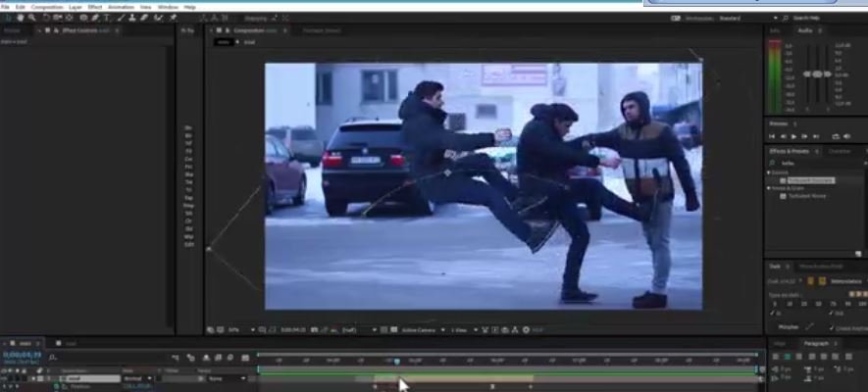This screenshot has width=868, height=392.
Task: Click the Search Help field
Action: (808, 19)
